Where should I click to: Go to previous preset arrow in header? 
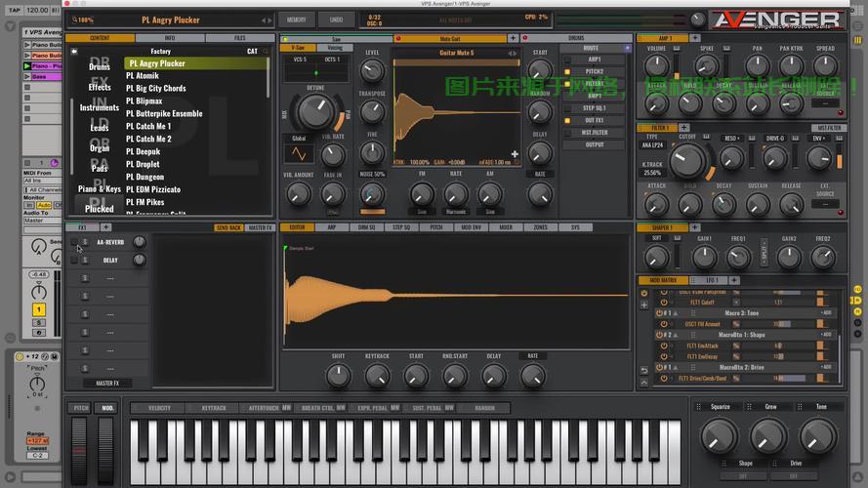[264, 20]
